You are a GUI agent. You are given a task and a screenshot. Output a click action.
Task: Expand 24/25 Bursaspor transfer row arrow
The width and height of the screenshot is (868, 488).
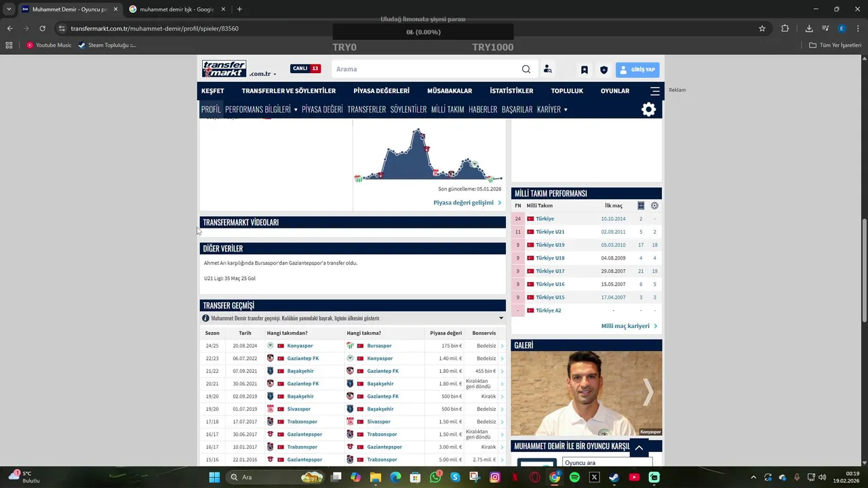502,346
